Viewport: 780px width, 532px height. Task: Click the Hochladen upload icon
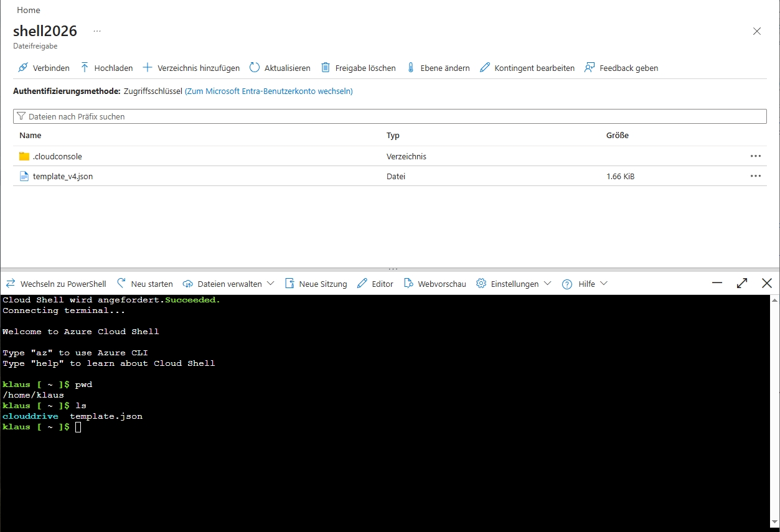click(85, 68)
